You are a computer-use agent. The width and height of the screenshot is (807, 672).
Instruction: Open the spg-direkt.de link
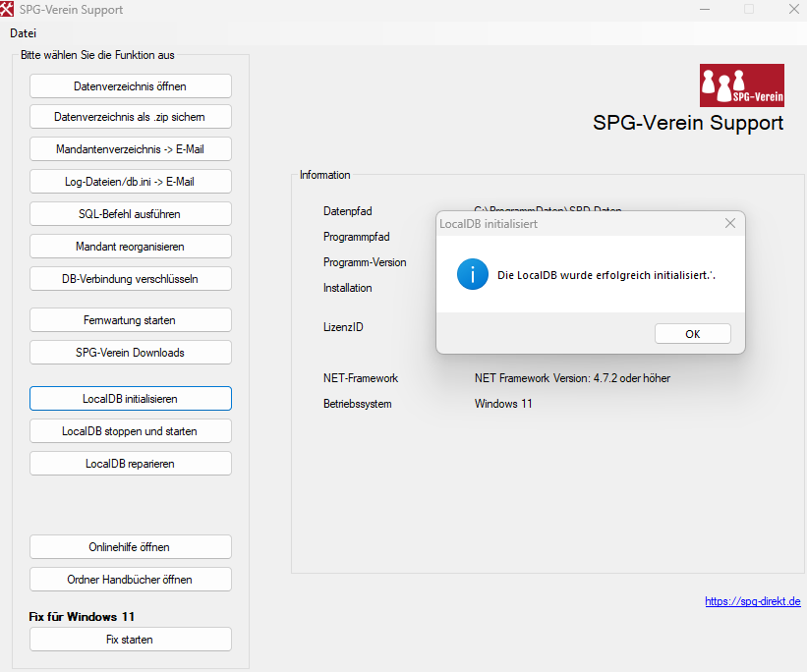(753, 601)
